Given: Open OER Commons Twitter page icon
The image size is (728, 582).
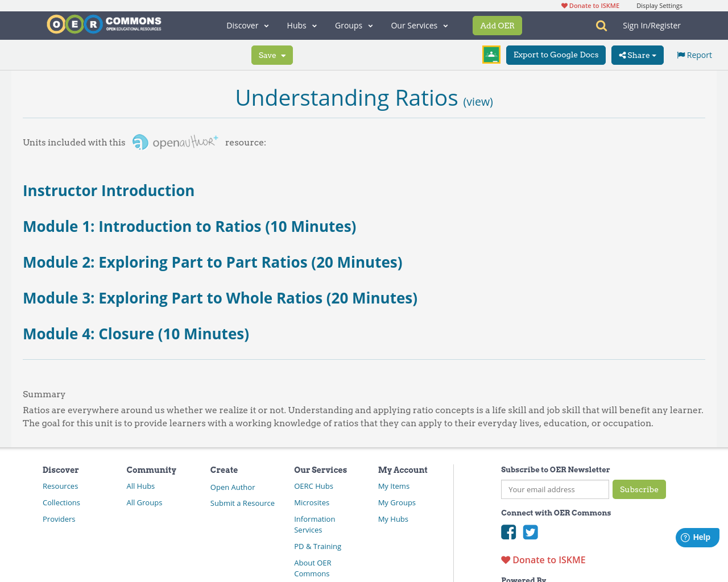Looking at the screenshot, I should pos(530,532).
